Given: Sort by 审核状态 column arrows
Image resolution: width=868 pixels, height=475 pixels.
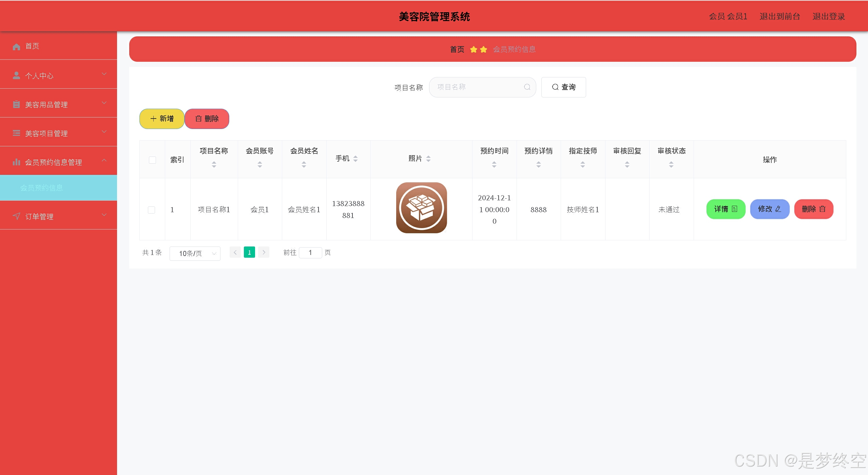Looking at the screenshot, I should (x=671, y=165).
